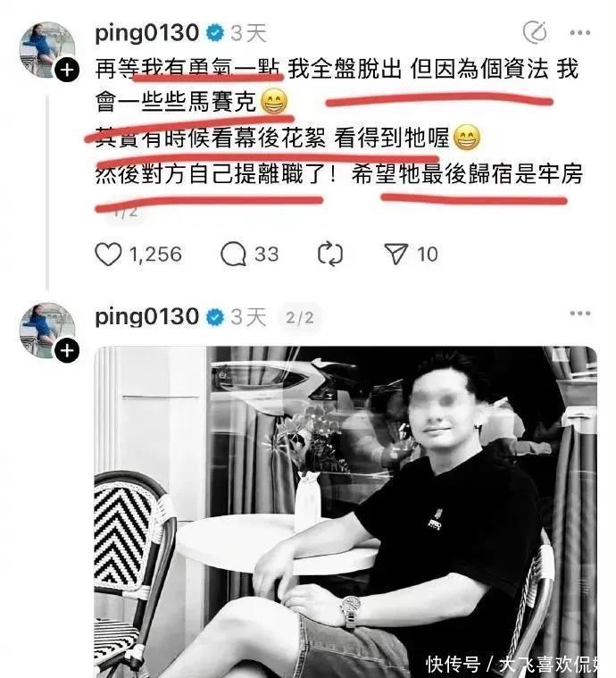Image resolution: width=616 pixels, height=678 pixels.
Task: Open the second post's three-dot menu
Action: coord(579,314)
